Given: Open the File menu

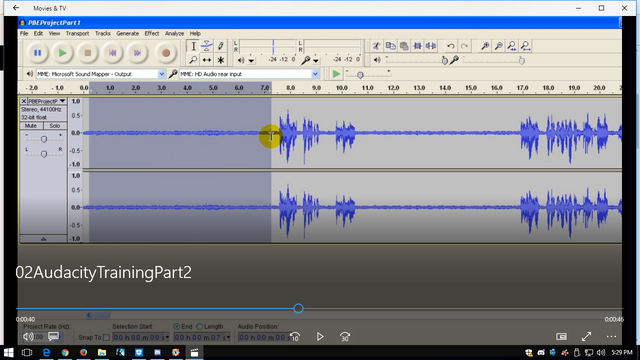Looking at the screenshot, I should 24,33.
